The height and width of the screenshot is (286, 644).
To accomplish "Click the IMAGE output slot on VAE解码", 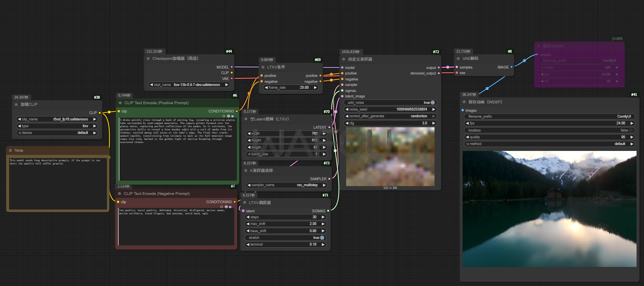I will 512,67.
